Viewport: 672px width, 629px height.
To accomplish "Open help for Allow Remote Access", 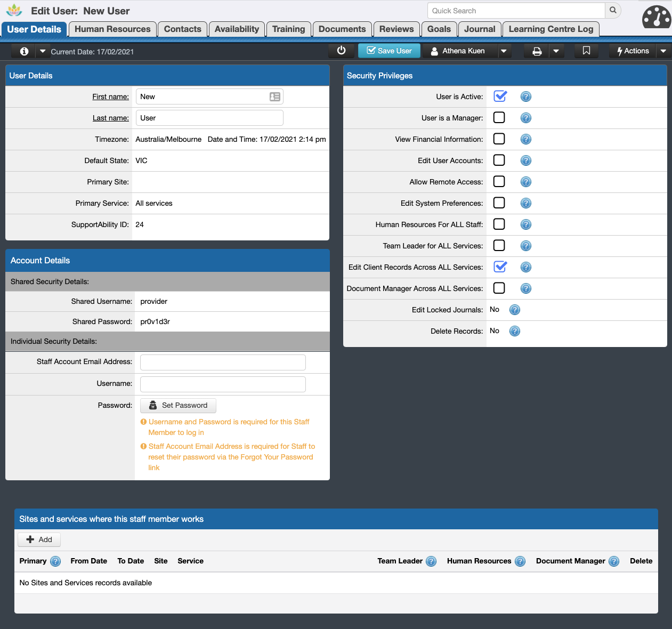I will tap(526, 182).
